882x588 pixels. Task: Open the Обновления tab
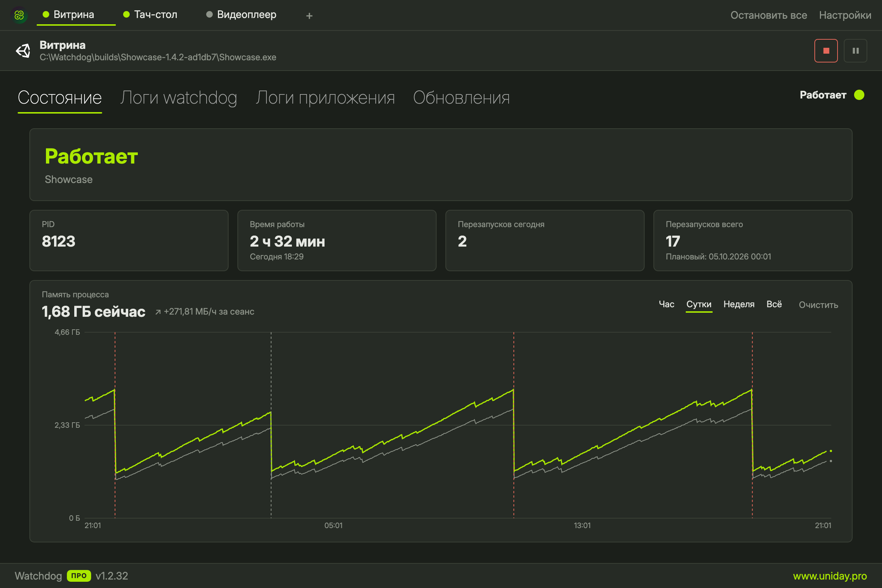(461, 98)
